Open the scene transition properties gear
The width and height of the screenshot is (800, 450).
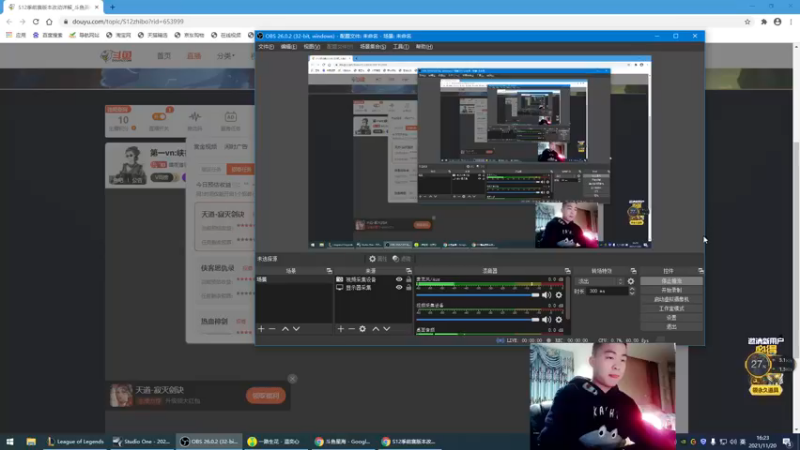point(631,281)
